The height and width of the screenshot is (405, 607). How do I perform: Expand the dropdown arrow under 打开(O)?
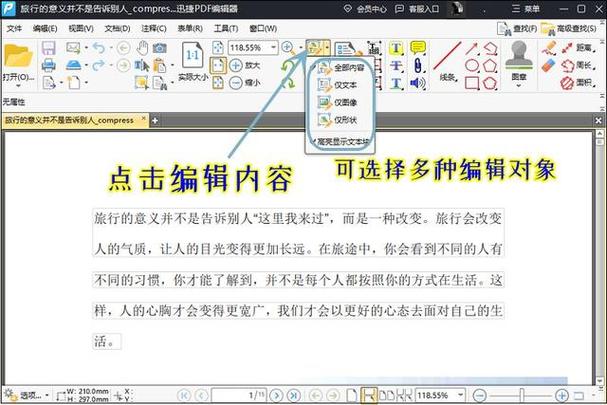(x=18, y=86)
